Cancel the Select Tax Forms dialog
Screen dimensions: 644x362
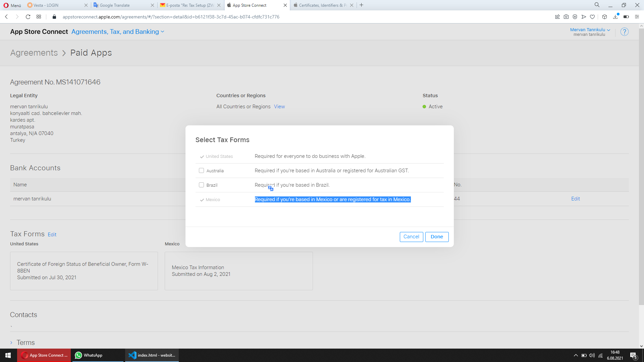(x=411, y=237)
